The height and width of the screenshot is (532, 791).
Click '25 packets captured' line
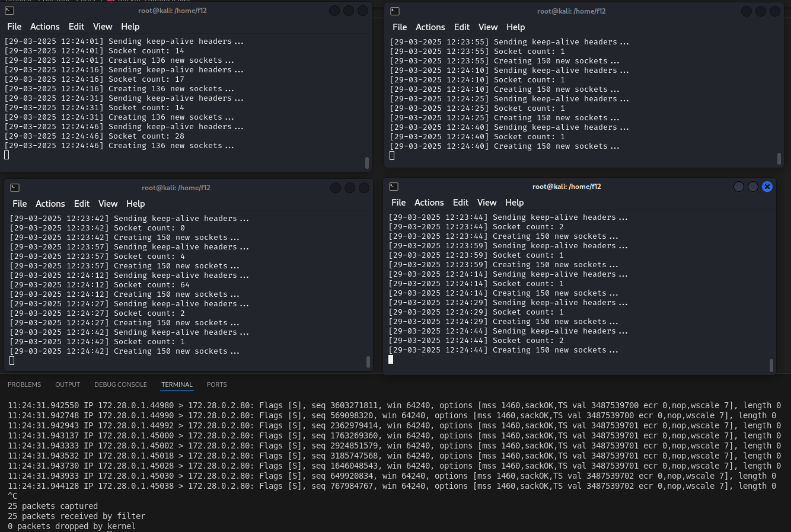click(x=53, y=506)
